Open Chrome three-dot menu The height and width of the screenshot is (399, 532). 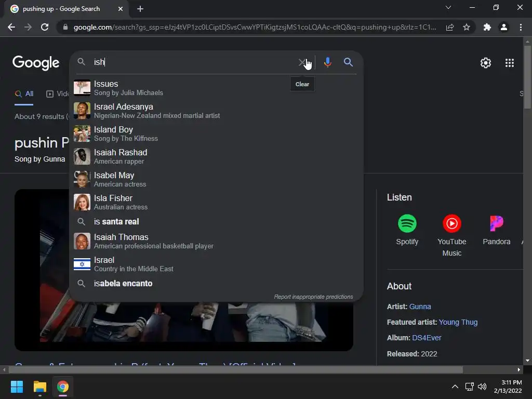click(x=521, y=27)
